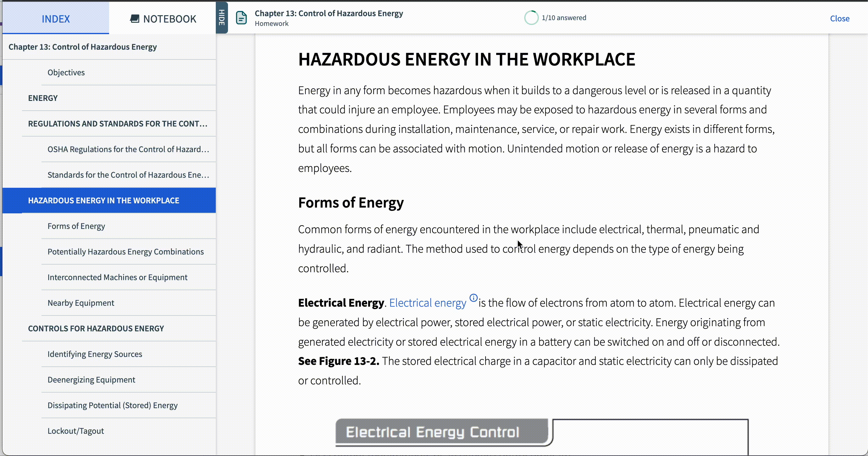Click the notebook icon in the NOTEBOOK tab

[134, 19]
